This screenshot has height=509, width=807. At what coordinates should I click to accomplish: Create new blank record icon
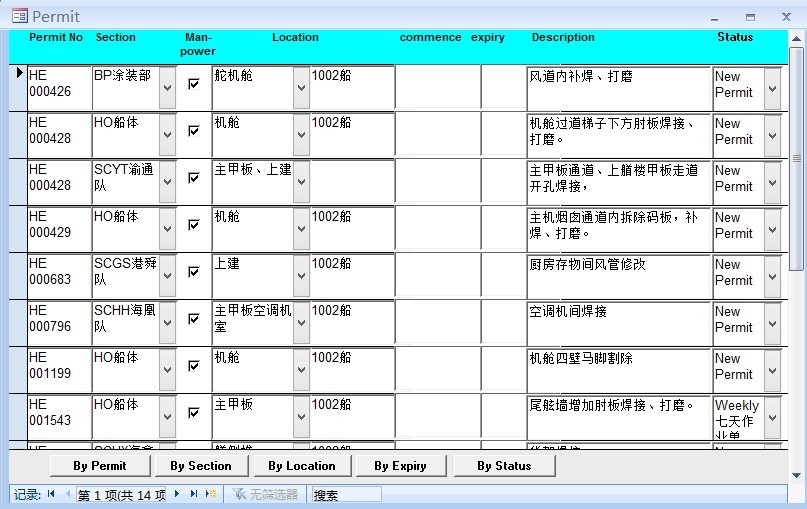tap(210, 494)
